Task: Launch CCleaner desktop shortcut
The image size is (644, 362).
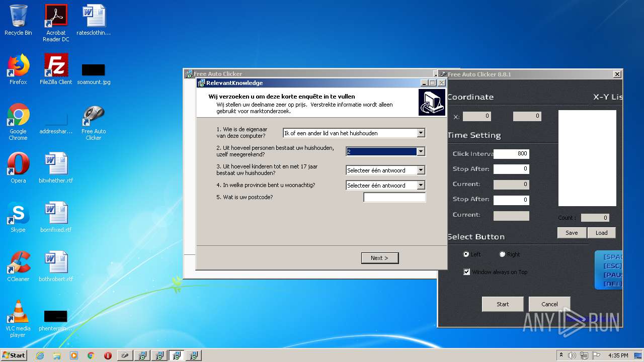Action: [18, 266]
